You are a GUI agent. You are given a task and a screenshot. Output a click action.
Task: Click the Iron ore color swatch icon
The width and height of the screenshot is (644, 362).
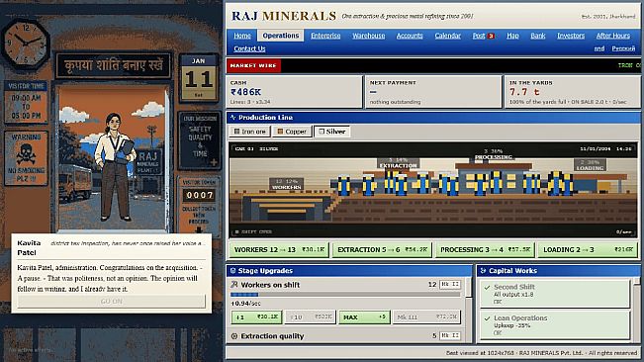(236, 132)
